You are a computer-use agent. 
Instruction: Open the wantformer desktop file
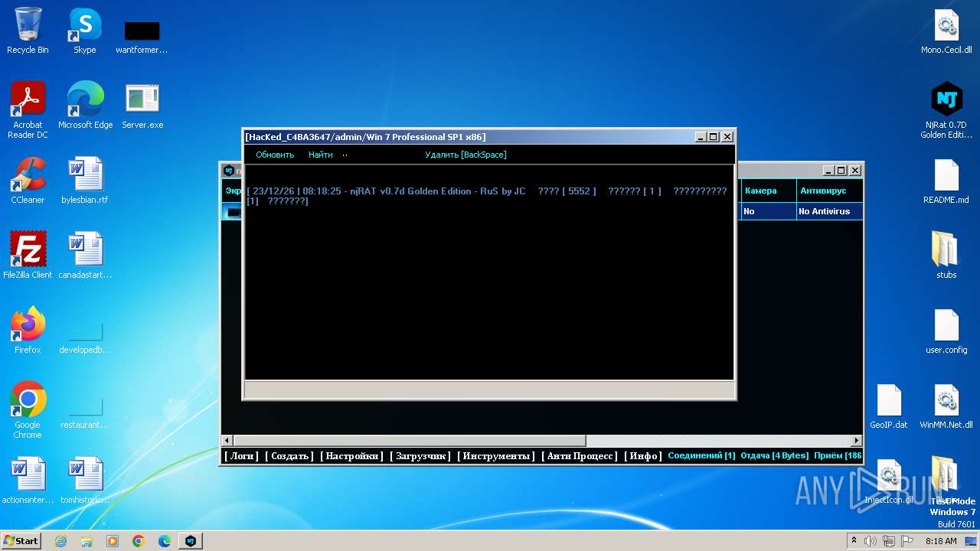coord(142,37)
